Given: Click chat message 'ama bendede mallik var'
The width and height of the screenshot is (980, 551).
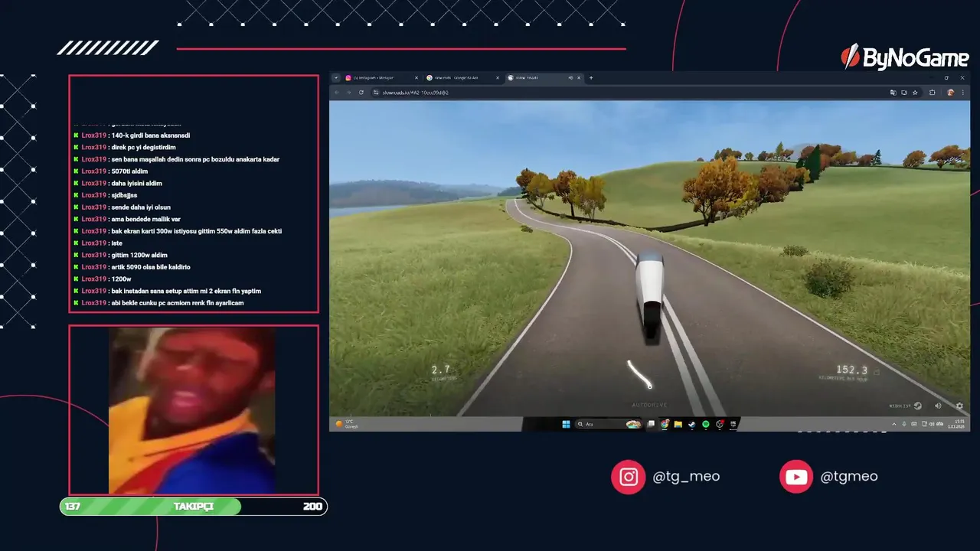Looking at the screenshot, I should coord(145,219).
